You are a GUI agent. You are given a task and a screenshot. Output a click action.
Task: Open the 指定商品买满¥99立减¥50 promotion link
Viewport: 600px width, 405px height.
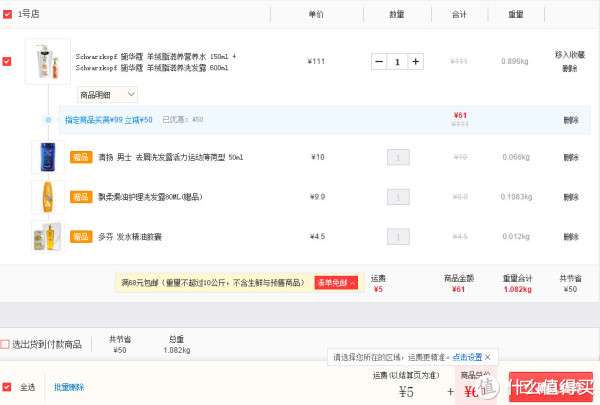click(x=109, y=120)
